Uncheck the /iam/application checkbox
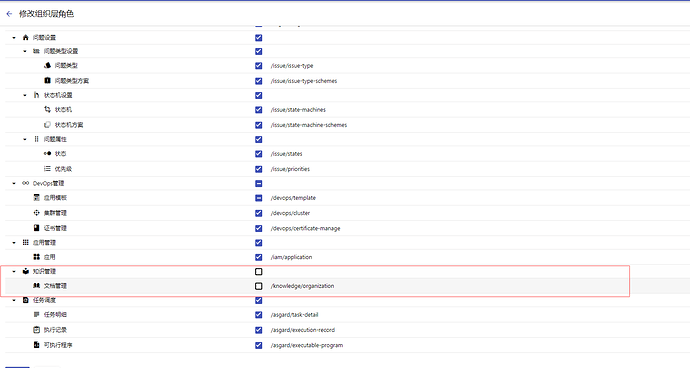 [x=259, y=257]
